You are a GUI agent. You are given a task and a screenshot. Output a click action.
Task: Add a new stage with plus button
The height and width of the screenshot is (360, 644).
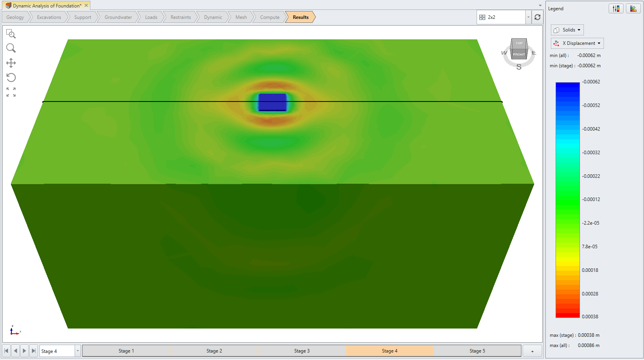[x=532, y=351]
